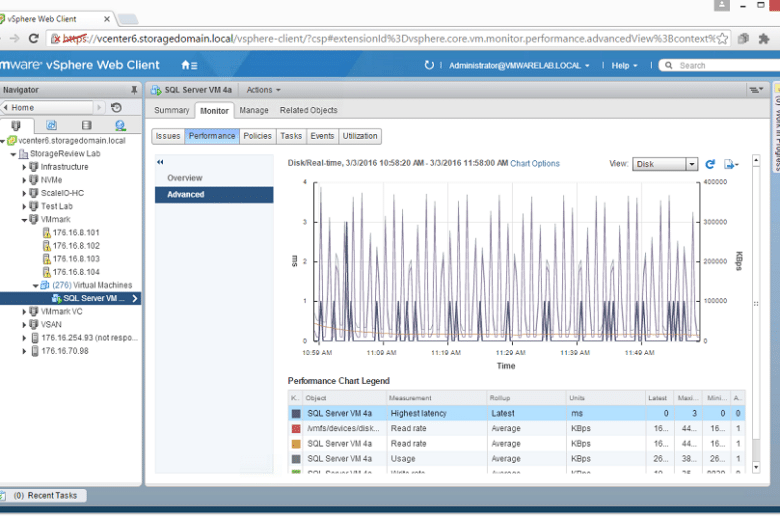Select the Utilization sub-tab
This screenshot has width=780, height=516.
[x=360, y=136]
